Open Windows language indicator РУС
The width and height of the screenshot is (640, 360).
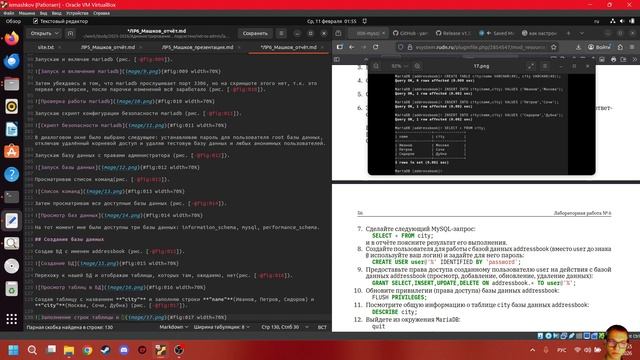point(562,350)
